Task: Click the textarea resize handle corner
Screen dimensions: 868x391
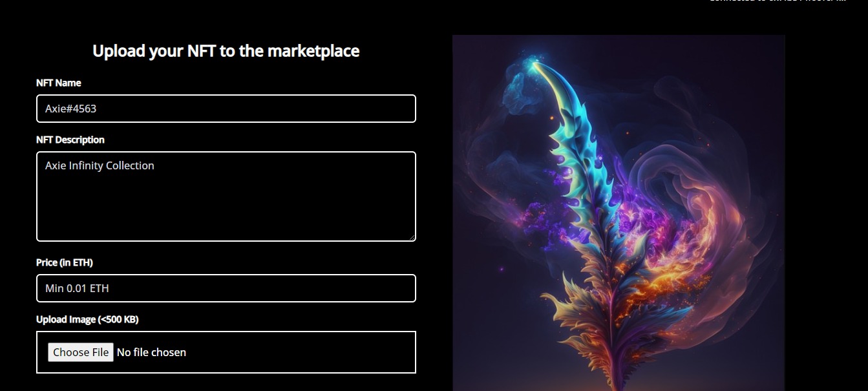Action: pos(411,237)
